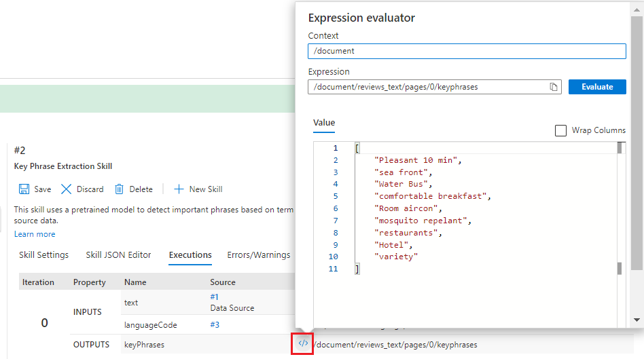Click the evaluator panel scroll down arrow

pyautogui.click(x=637, y=319)
